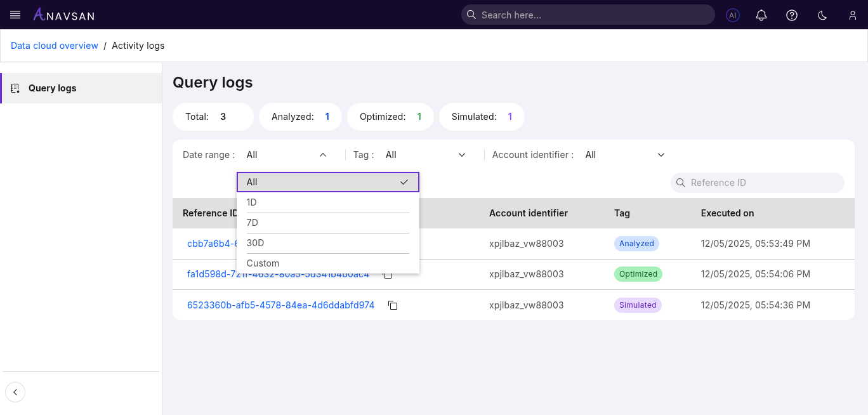Image resolution: width=868 pixels, height=415 pixels.
Task: Open the hamburger navigation menu
Action: (x=15, y=15)
